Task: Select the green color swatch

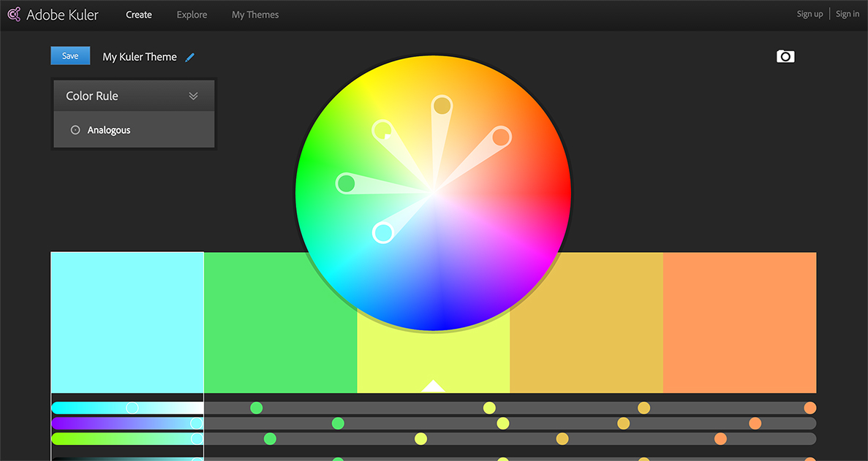Action: click(x=281, y=323)
